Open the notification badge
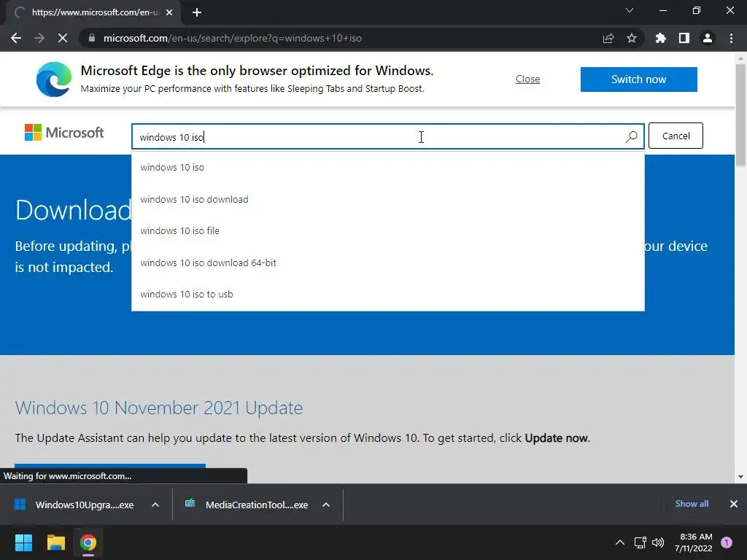Image resolution: width=747 pixels, height=560 pixels. (x=727, y=542)
